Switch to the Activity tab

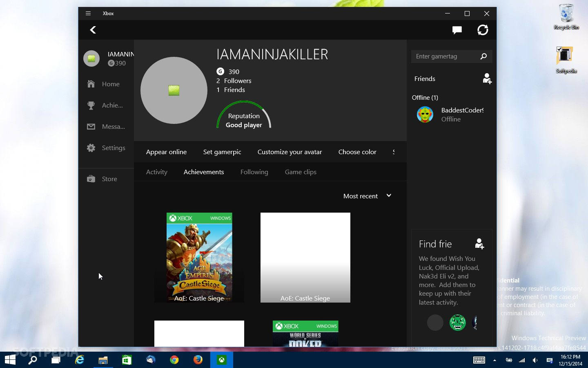point(157,172)
